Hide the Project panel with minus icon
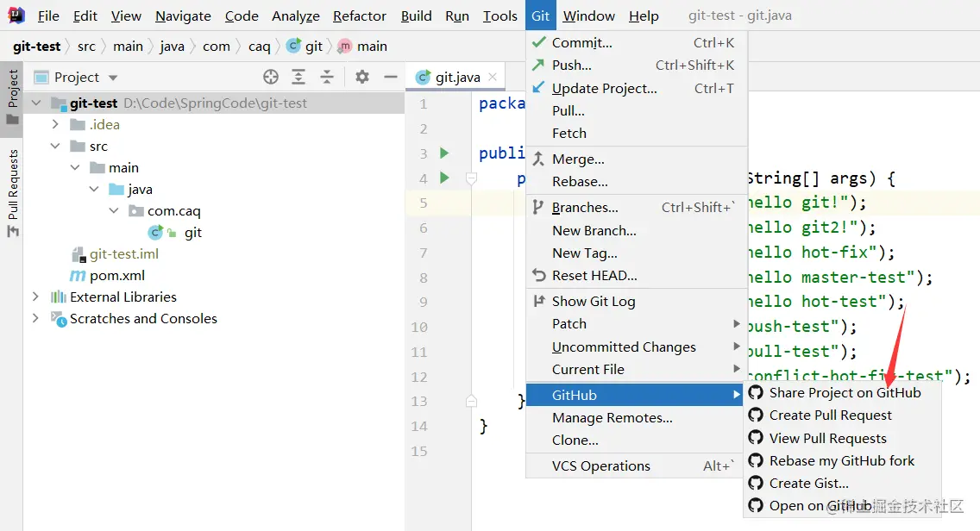Screen dimensions: 980x531 click(x=391, y=77)
